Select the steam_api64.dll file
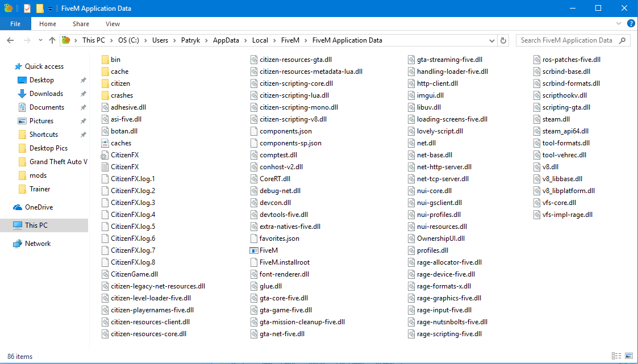The height and width of the screenshot is (364, 638). pos(561,131)
